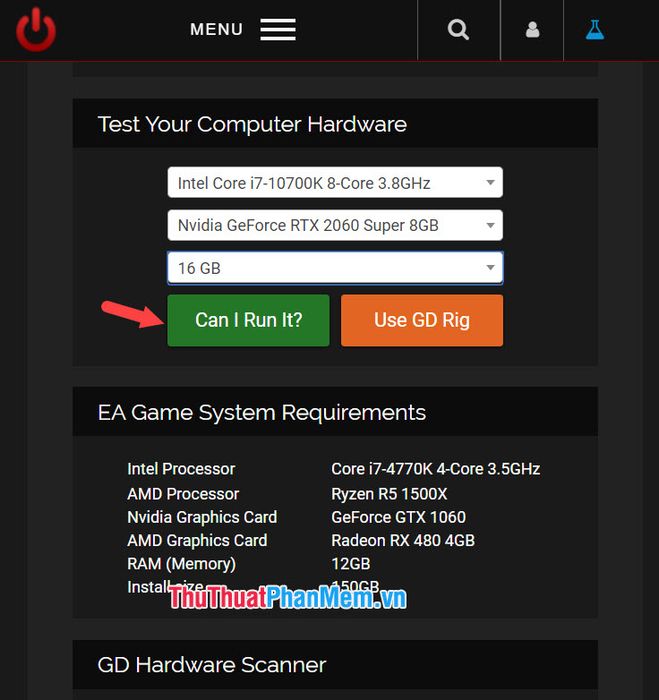Open the search magnifier icon
This screenshot has height=700, width=659.
pos(458,30)
